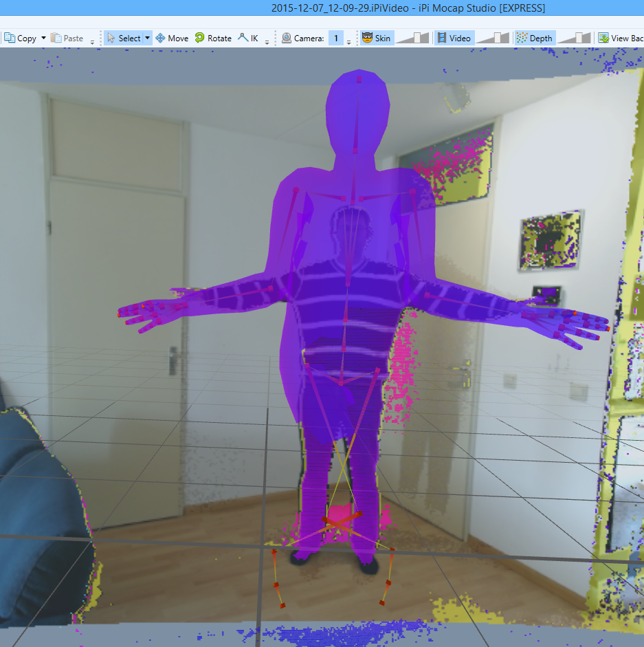This screenshot has width=644, height=647.
Task: Open toolbar overflow after Camera number
Action: 349,42
